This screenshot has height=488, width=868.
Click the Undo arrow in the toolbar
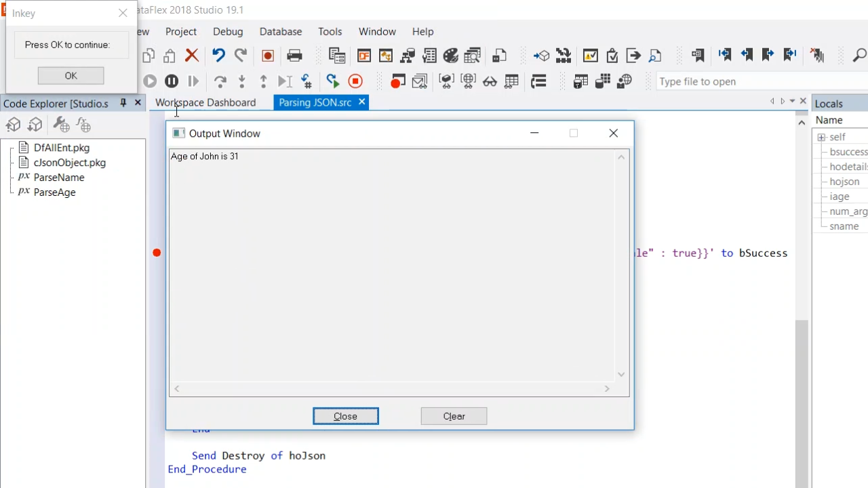218,56
